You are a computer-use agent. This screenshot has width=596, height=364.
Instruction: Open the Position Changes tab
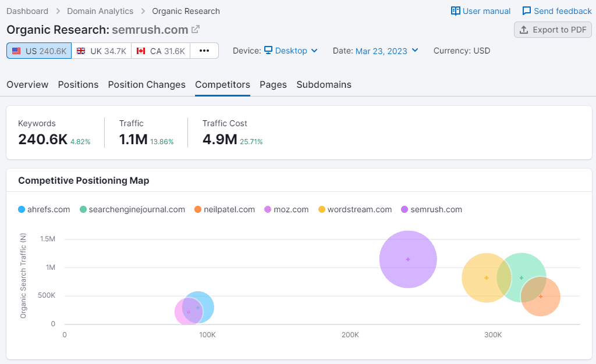click(147, 85)
